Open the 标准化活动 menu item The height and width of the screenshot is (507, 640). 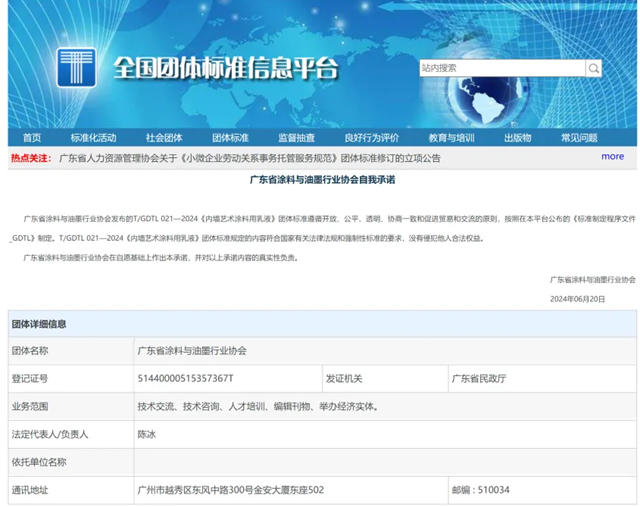tap(93, 138)
